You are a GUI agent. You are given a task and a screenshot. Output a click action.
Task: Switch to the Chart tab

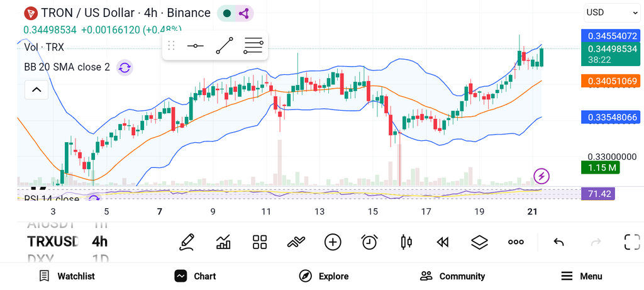coord(195,276)
